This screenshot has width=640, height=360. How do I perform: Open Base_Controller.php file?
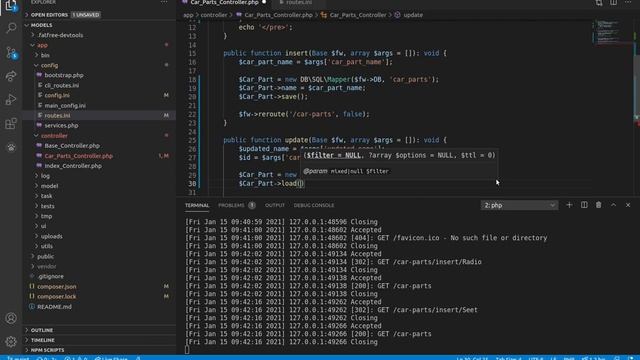click(72, 146)
